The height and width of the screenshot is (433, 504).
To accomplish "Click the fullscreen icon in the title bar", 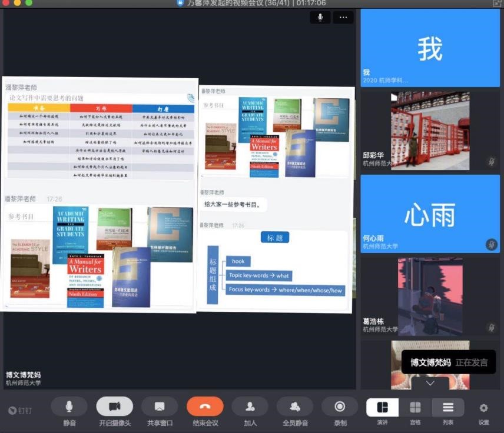I will (496, 3).
